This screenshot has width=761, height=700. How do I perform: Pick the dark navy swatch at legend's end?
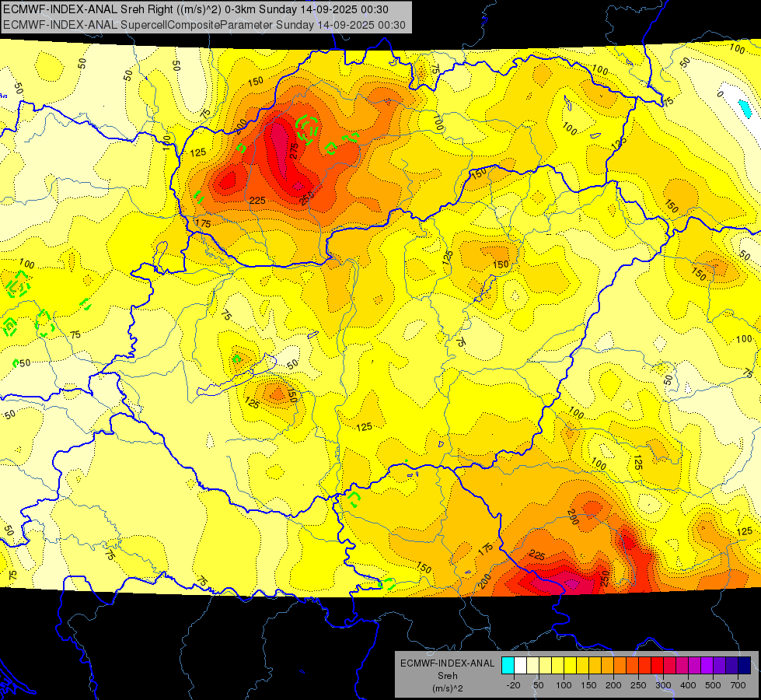tap(745, 665)
